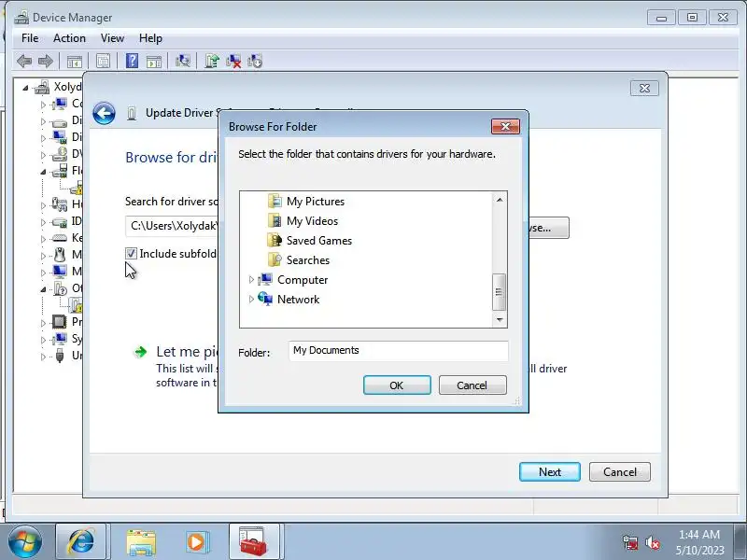Image resolution: width=747 pixels, height=560 pixels.
Task: Select the 'My Videos' text row
Action: pyautogui.click(x=313, y=221)
